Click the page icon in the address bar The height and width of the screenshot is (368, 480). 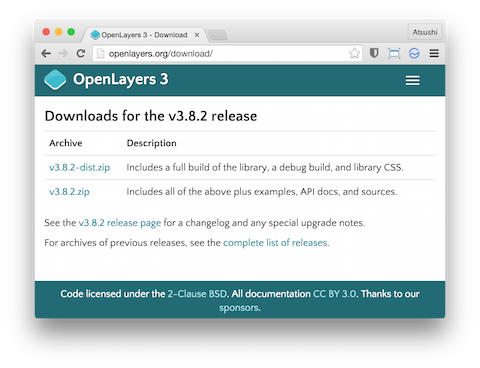[x=100, y=53]
